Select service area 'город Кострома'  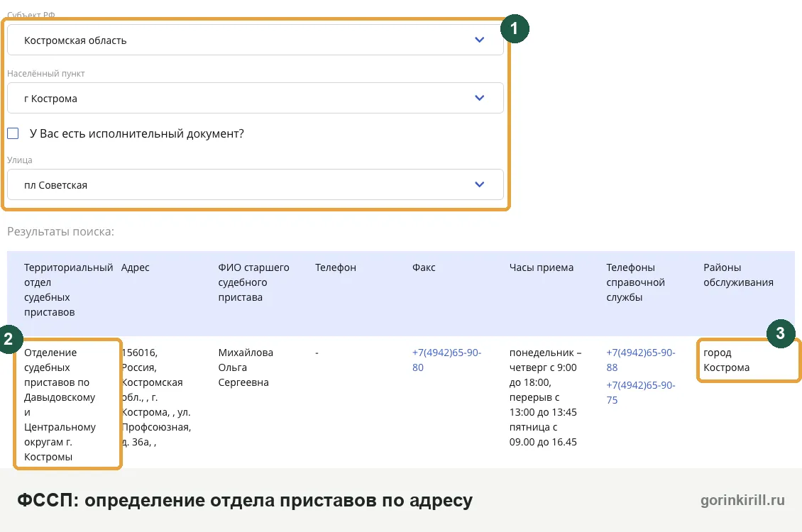coord(726,360)
